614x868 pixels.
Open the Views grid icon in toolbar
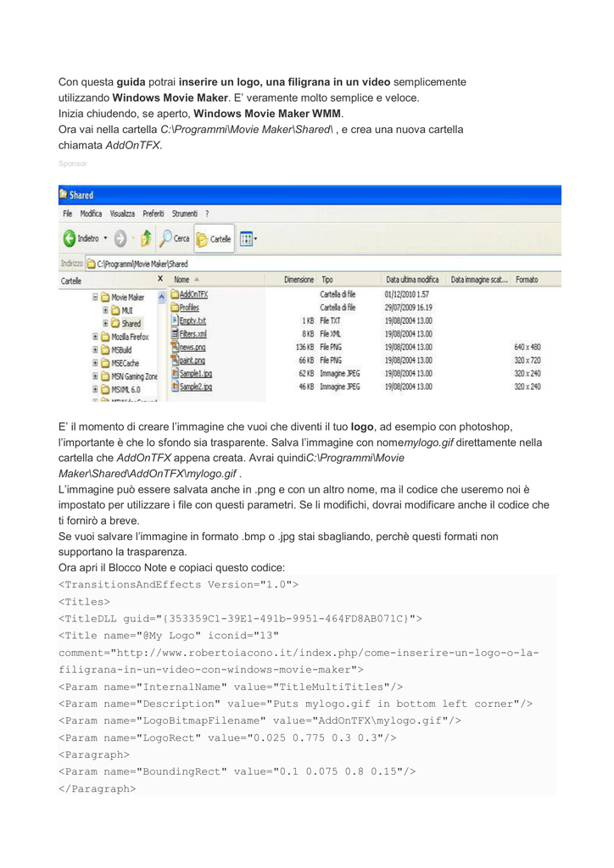246,238
